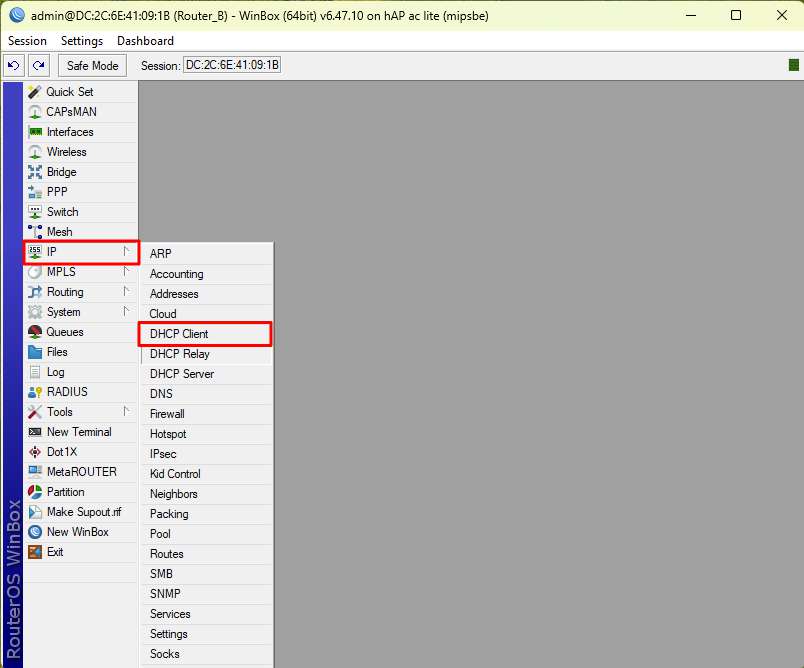Choose DHCP Server in the IP submenu
This screenshot has width=804, height=668.
click(x=182, y=374)
